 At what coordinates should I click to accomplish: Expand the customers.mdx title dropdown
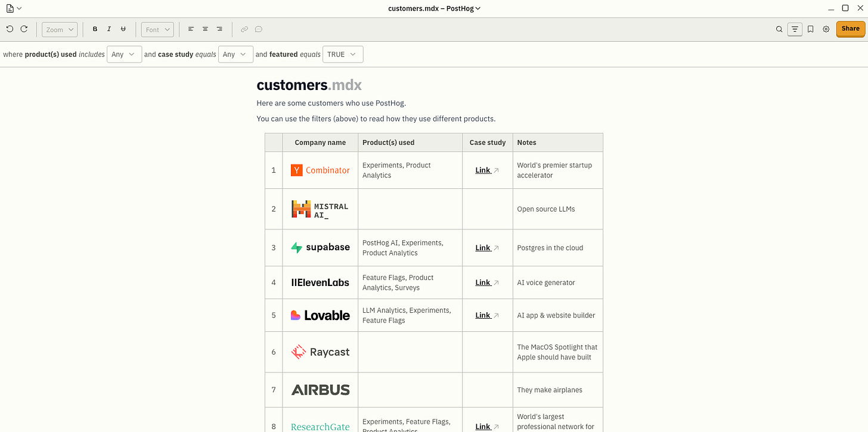[x=434, y=8]
